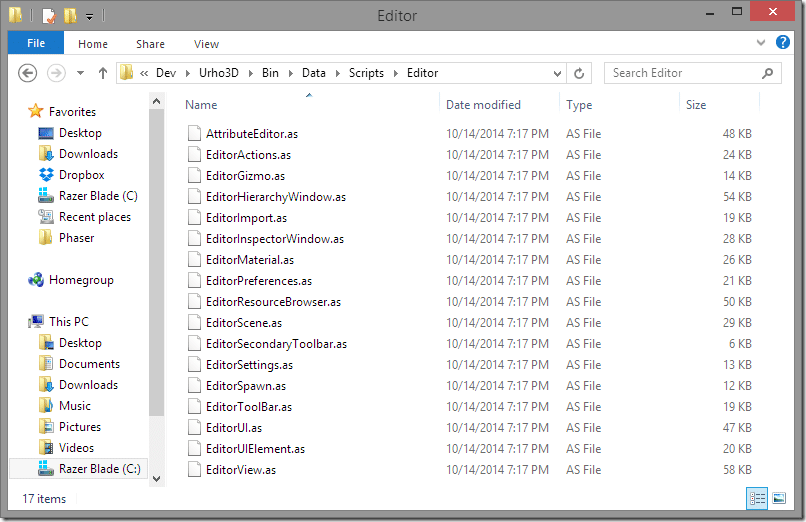Select Homegroup in navigation pane
This screenshot has width=806, height=522.
pos(81,280)
